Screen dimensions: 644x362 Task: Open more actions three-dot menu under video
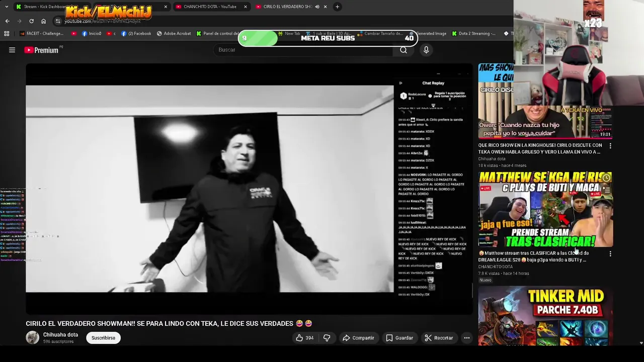(467, 338)
